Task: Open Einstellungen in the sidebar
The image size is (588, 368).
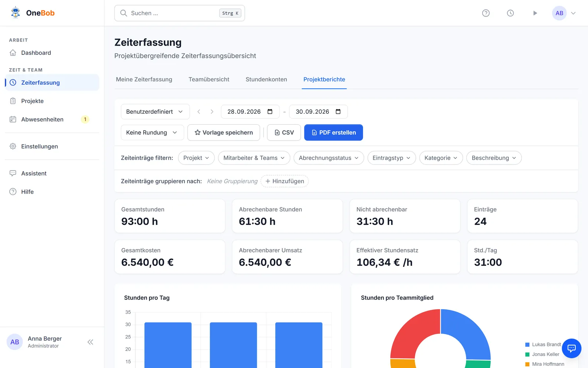Action: (x=52, y=146)
